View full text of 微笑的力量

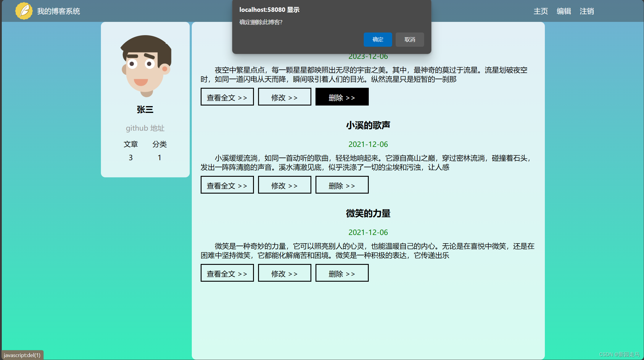pos(227,273)
